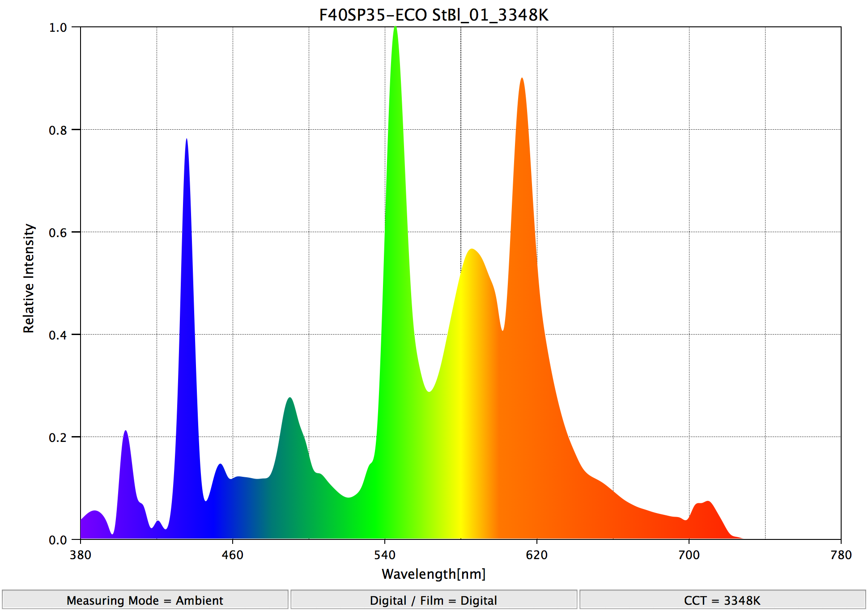Click the chart title F40SP35-ECO StBl_01_3348K
The height and width of the screenshot is (611, 868).
pos(433,15)
